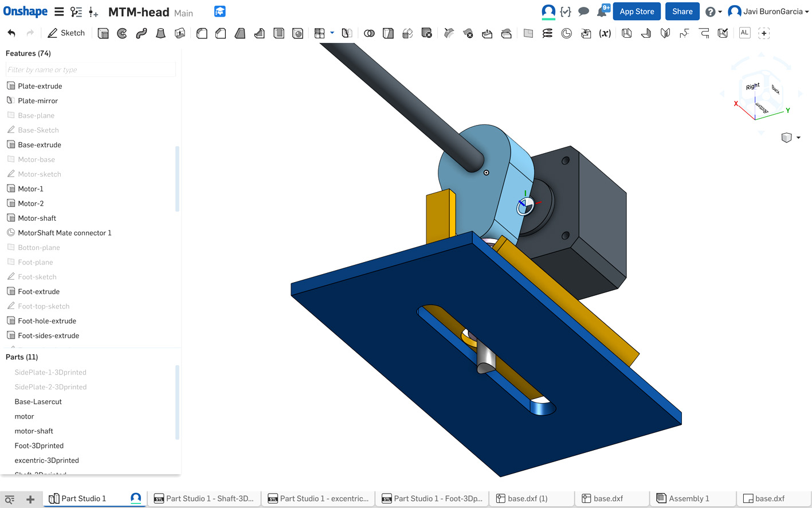
Task: Open the render mode dropdown under view cube
Action: 798,138
